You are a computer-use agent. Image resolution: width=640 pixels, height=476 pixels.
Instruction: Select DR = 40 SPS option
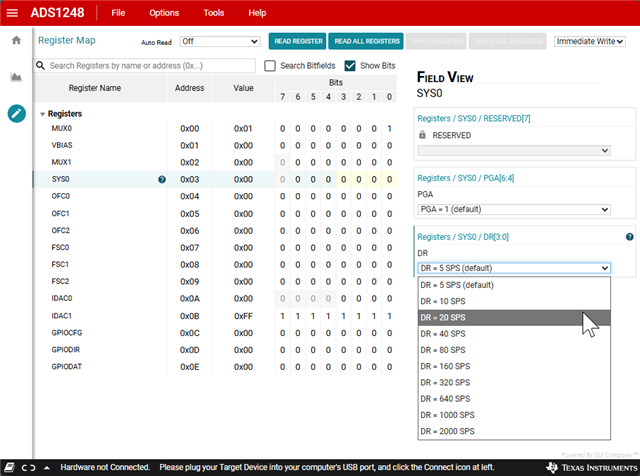pos(514,334)
